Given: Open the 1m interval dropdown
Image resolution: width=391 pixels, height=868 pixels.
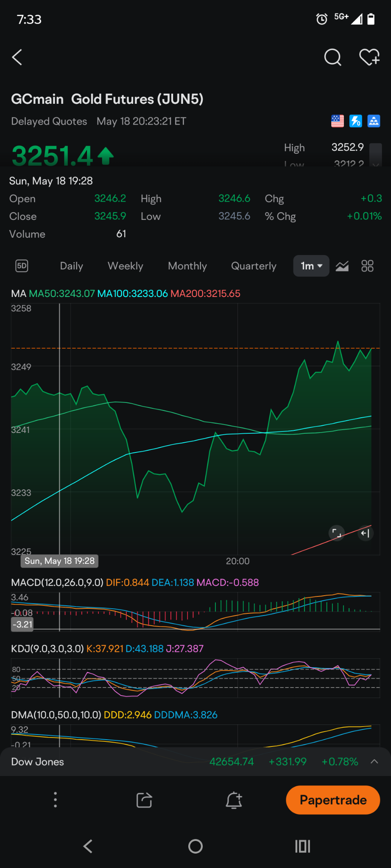Looking at the screenshot, I should pos(311,266).
